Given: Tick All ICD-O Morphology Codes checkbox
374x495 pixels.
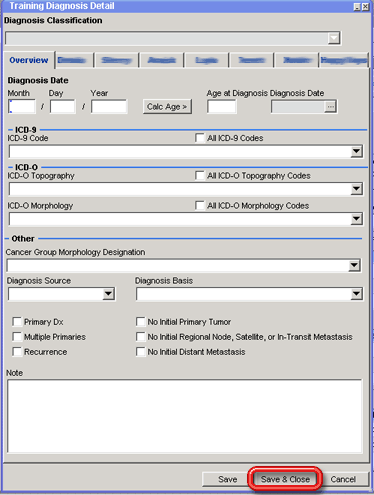Looking at the screenshot, I should click(x=200, y=205).
